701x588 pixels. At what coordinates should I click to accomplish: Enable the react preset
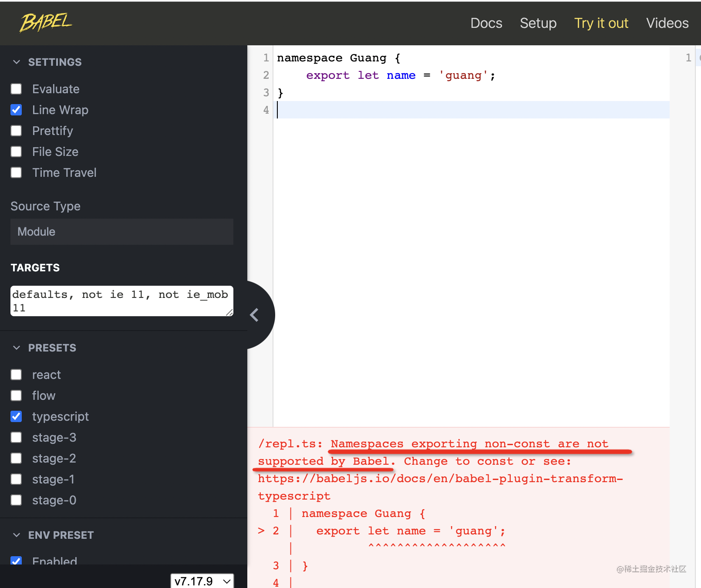(x=17, y=375)
